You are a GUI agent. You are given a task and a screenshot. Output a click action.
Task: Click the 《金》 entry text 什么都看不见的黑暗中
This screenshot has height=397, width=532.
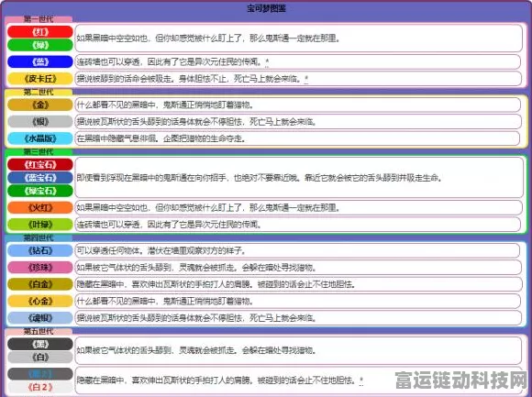tap(165, 105)
